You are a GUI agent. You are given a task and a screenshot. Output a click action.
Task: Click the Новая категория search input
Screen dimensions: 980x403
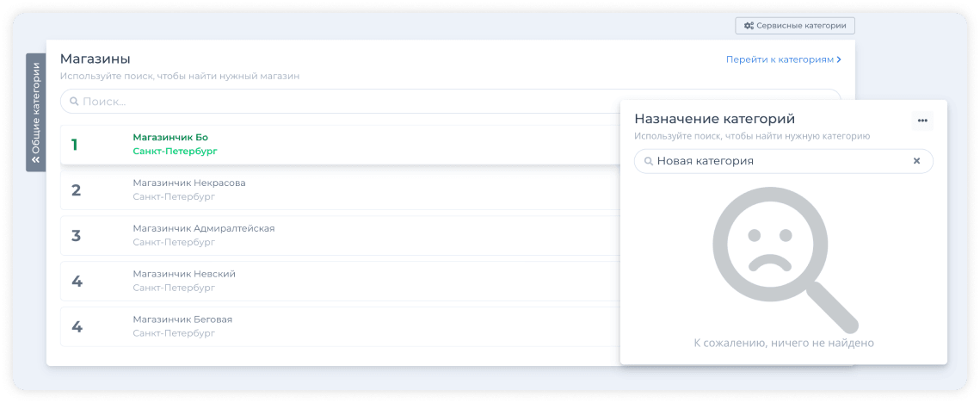(x=774, y=161)
